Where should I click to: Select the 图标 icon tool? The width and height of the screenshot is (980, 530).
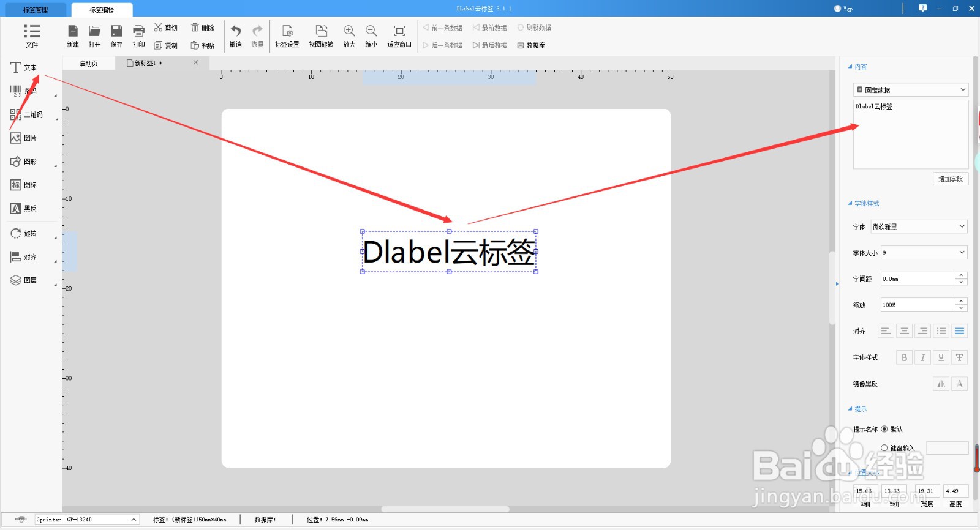pyautogui.click(x=24, y=185)
